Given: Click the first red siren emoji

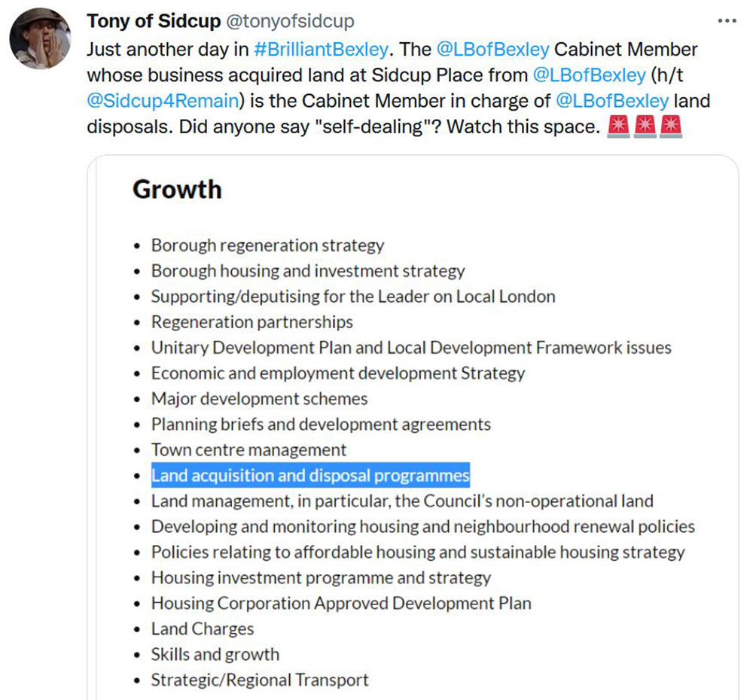Looking at the screenshot, I should pyautogui.click(x=618, y=126).
